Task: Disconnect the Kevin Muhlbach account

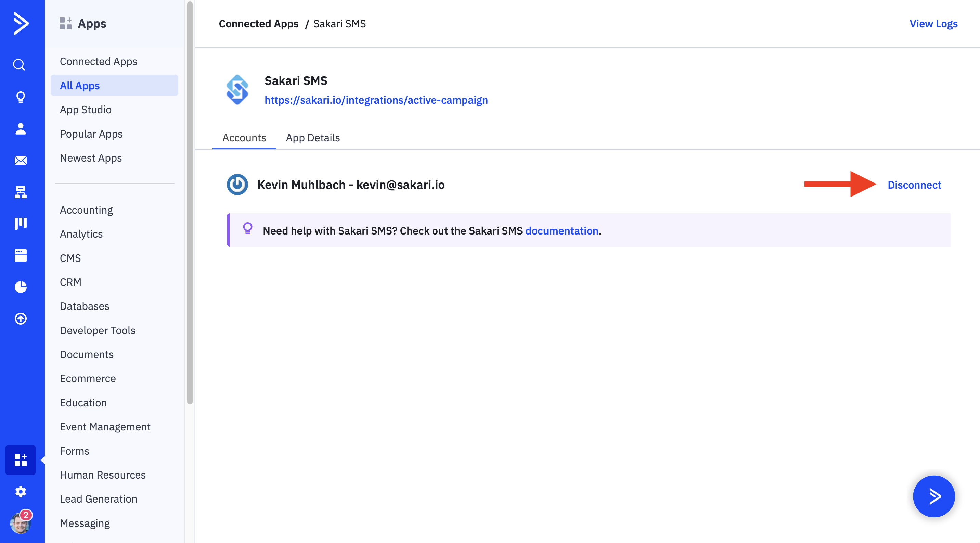Action: point(914,185)
